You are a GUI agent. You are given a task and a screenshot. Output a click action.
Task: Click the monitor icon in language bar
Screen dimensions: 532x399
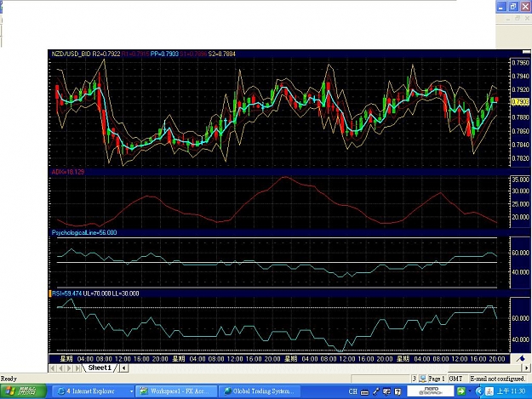click(x=386, y=391)
